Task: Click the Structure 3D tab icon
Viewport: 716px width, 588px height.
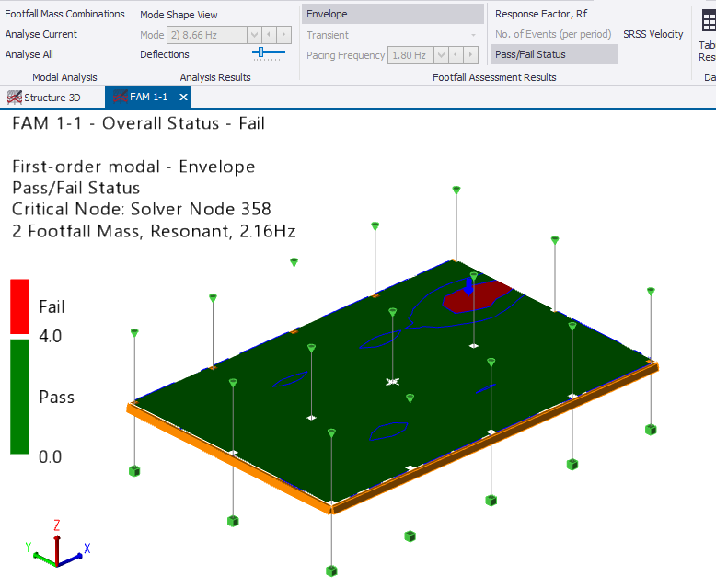Action: 14,98
